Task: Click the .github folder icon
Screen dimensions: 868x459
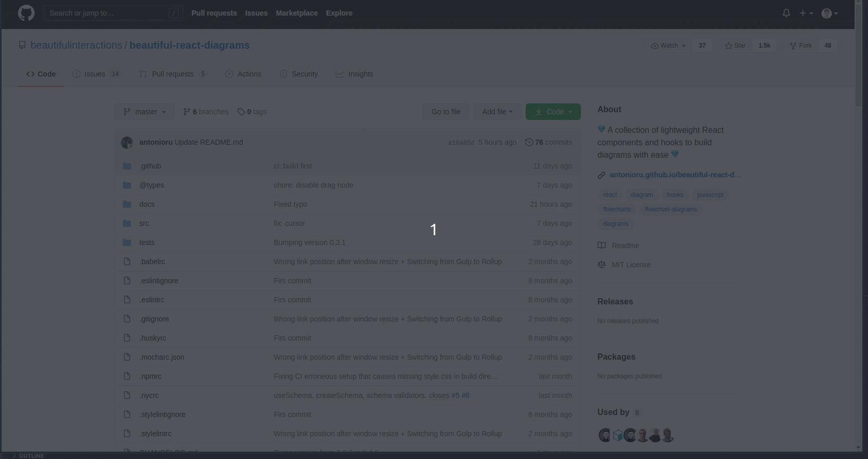Action: click(x=127, y=166)
